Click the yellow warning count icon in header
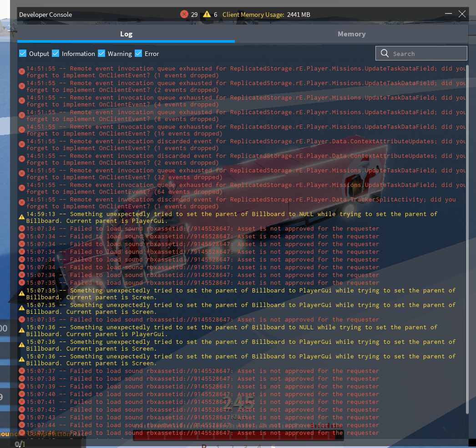476x448 pixels. click(x=207, y=15)
